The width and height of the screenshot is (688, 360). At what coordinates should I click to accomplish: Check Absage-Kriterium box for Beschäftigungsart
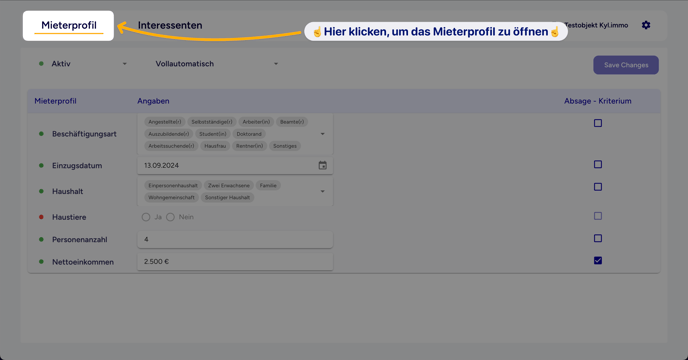click(598, 123)
